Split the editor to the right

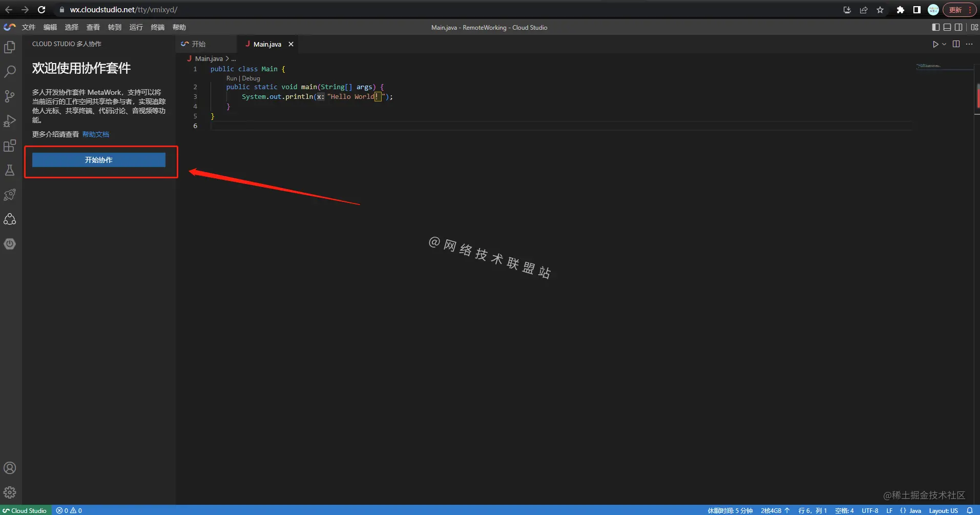click(x=956, y=44)
